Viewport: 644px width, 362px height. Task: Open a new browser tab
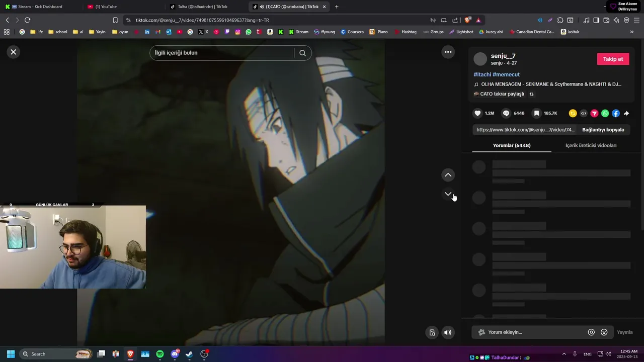pyautogui.click(x=337, y=7)
